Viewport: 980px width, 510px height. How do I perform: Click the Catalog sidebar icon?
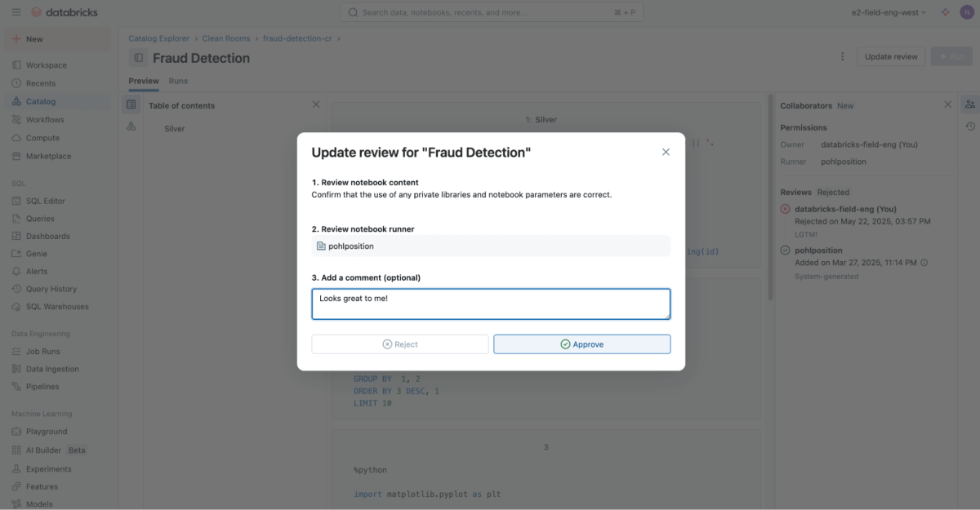pos(16,101)
